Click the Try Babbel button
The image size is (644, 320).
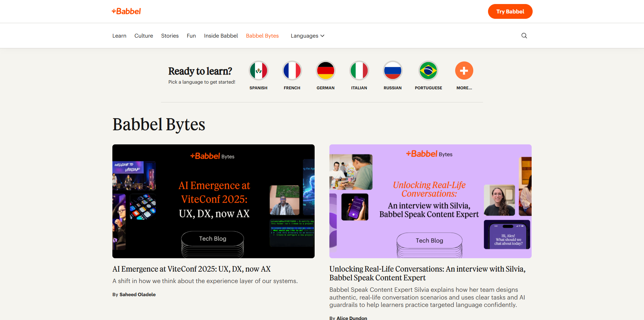510,11
